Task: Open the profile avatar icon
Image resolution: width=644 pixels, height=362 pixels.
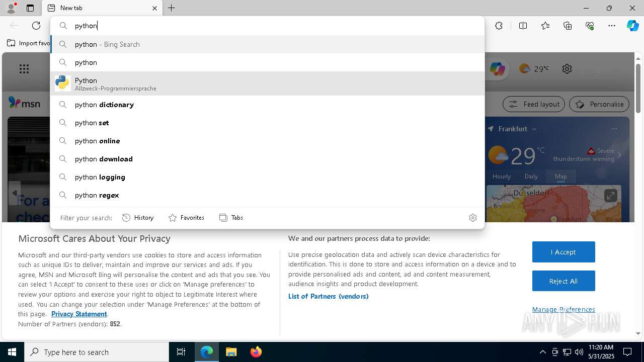Action: (11, 8)
